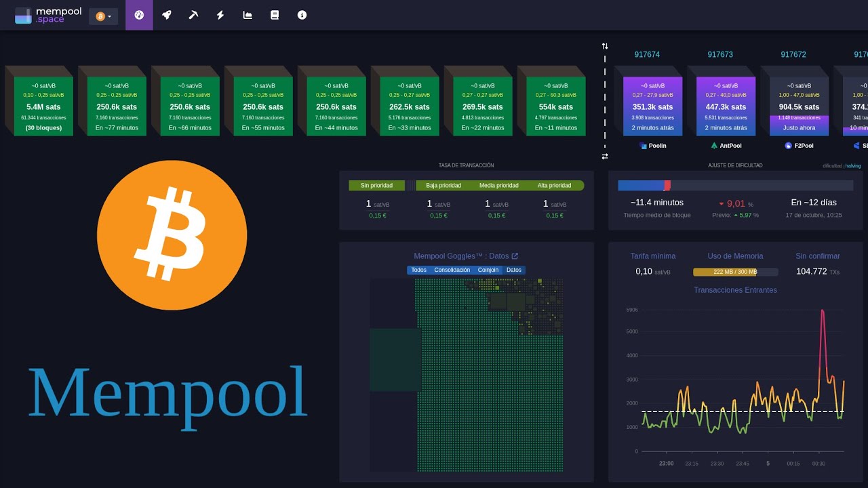Open the Poolin pool icon
The width and height of the screenshot is (868, 488).
pos(643,146)
